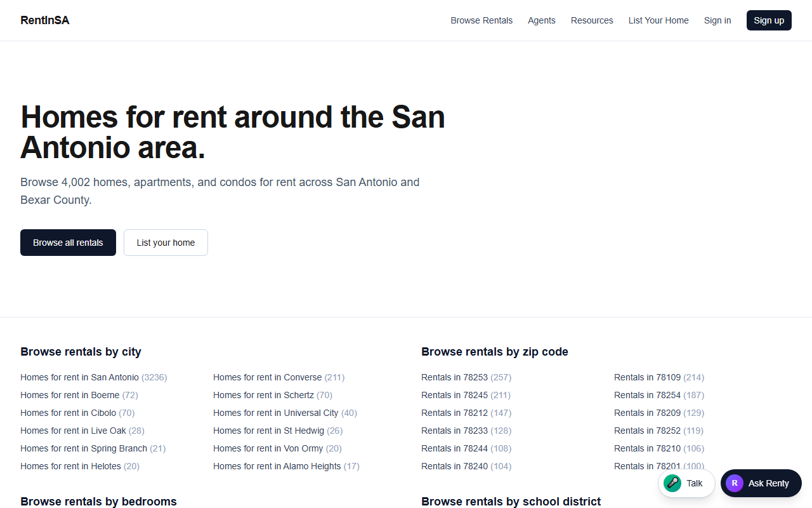
Task: Open Rentals in 78244
Action: [x=466, y=448]
